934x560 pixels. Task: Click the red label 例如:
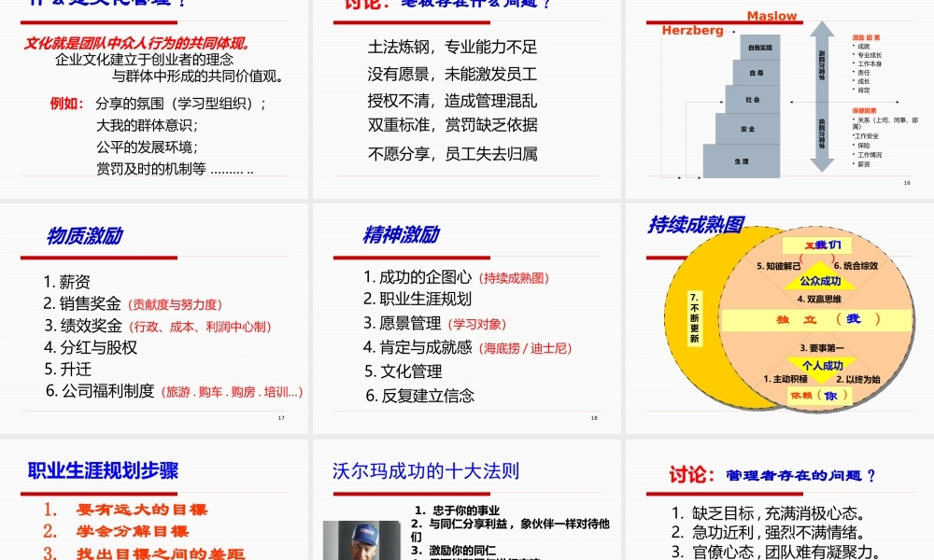point(66,104)
